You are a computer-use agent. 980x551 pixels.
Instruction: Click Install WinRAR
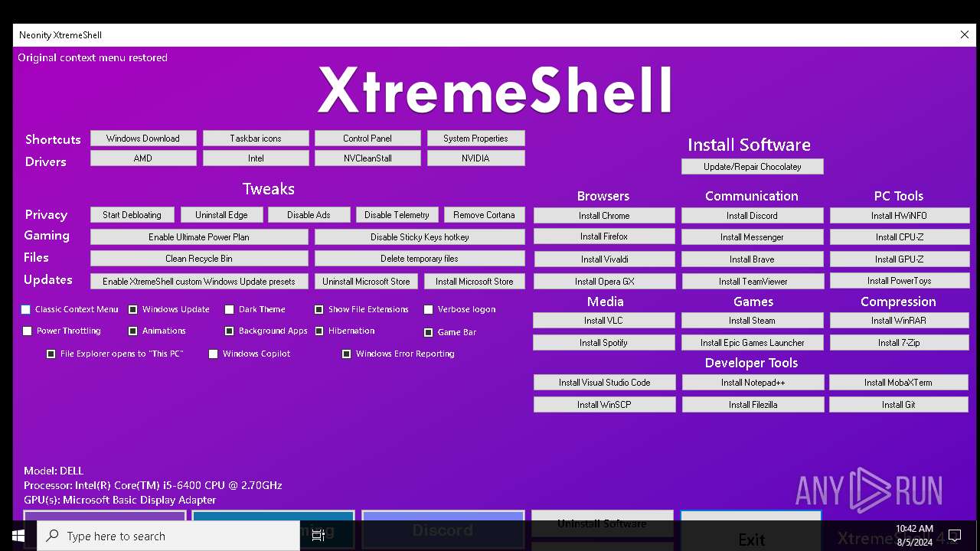899,321
